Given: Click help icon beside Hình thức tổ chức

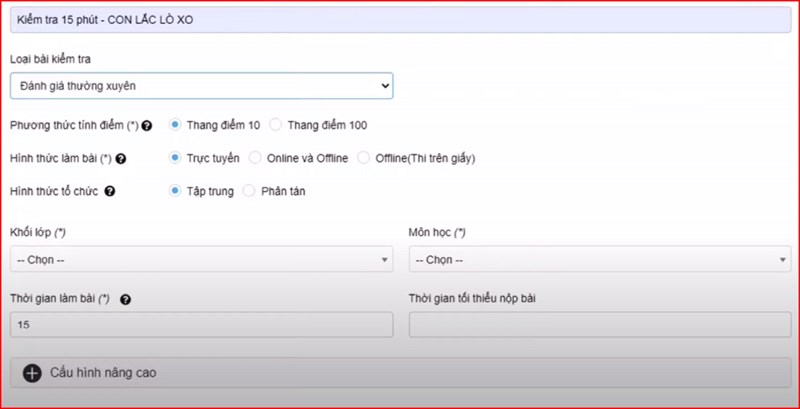Looking at the screenshot, I should (110, 192).
